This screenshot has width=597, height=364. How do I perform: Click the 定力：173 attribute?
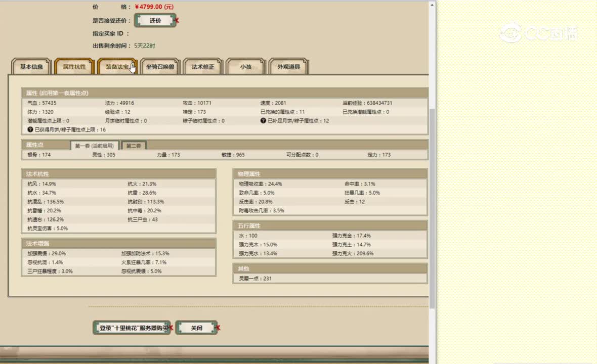(379, 155)
